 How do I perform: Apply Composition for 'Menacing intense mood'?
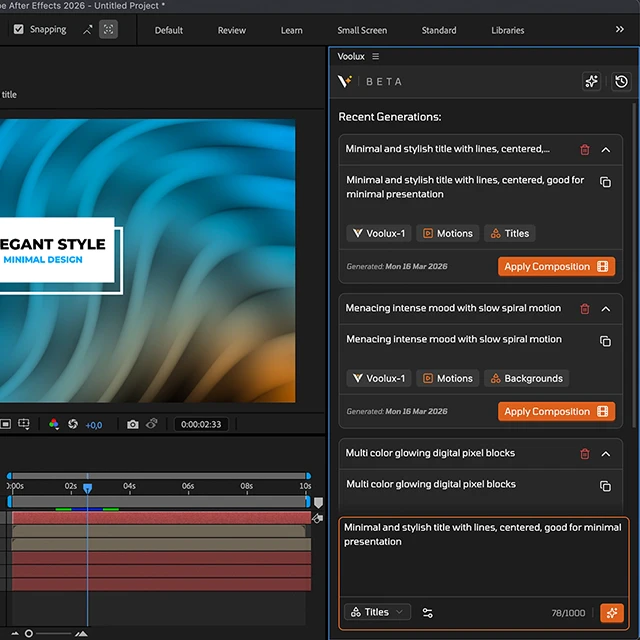556,412
